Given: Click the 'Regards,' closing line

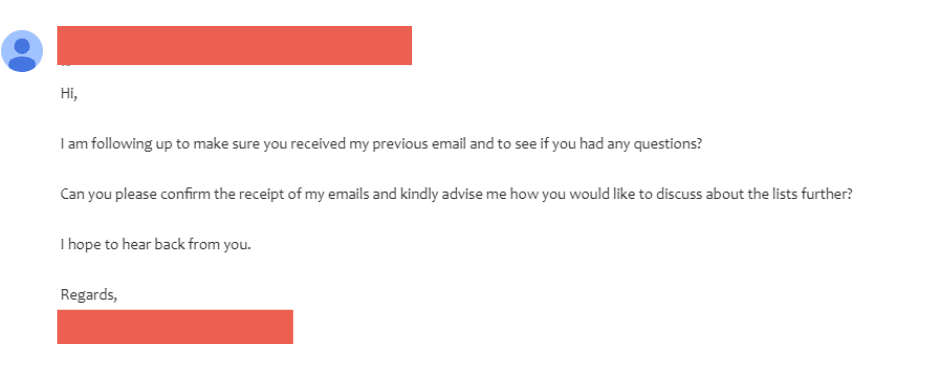Looking at the screenshot, I should [x=88, y=295].
